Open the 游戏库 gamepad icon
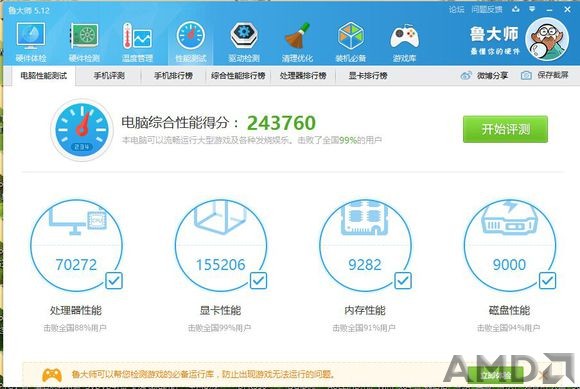 click(x=404, y=41)
